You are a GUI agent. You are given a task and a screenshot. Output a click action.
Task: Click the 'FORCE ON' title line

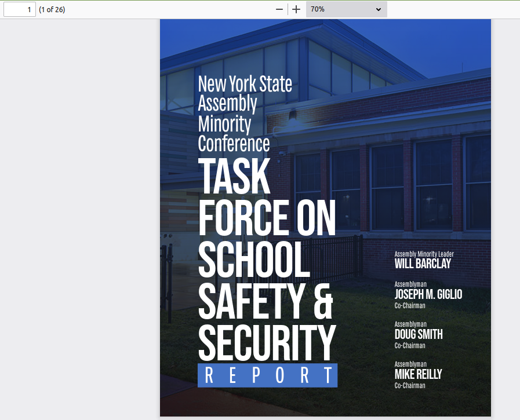pos(267,217)
